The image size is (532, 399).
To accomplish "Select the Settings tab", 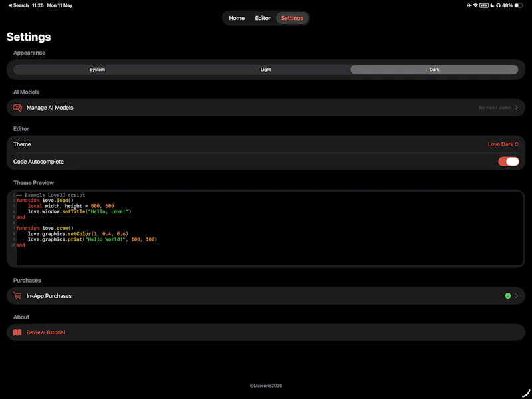I will click(x=292, y=18).
